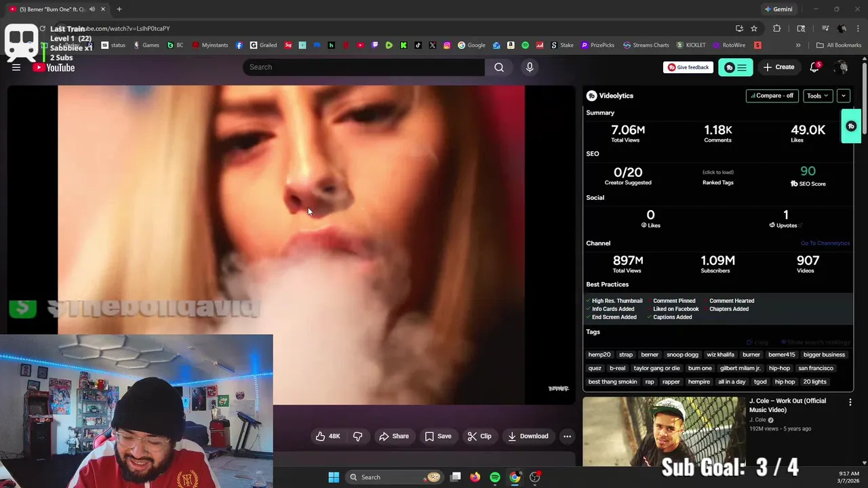The height and width of the screenshot is (488, 868).
Task: Click the 'best thang smokin' tag
Action: coord(612,382)
